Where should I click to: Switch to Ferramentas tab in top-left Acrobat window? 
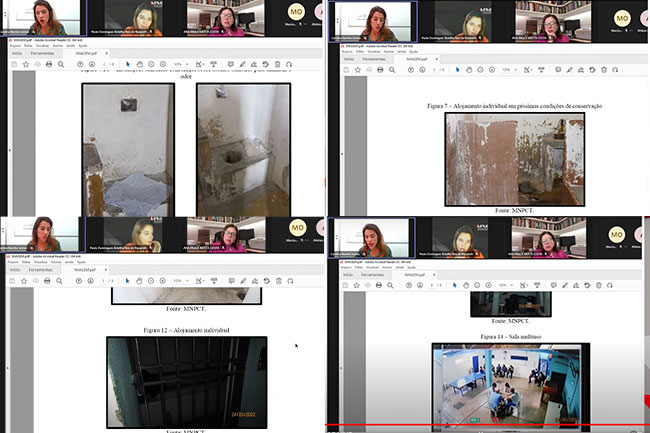[x=42, y=53]
